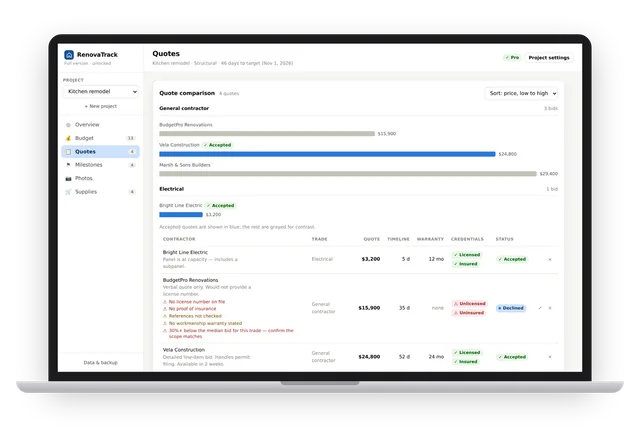Open Data & backup link
The width and height of the screenshot is (640, 427).
100,363
